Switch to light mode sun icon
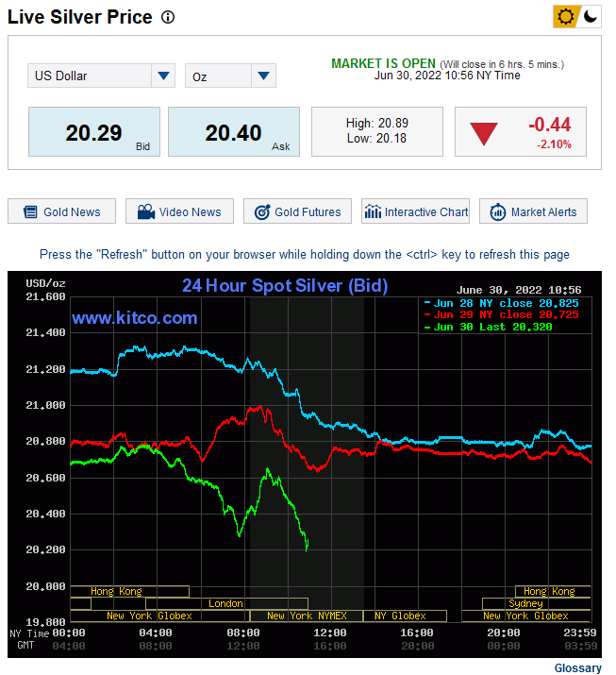 point(565,17)
